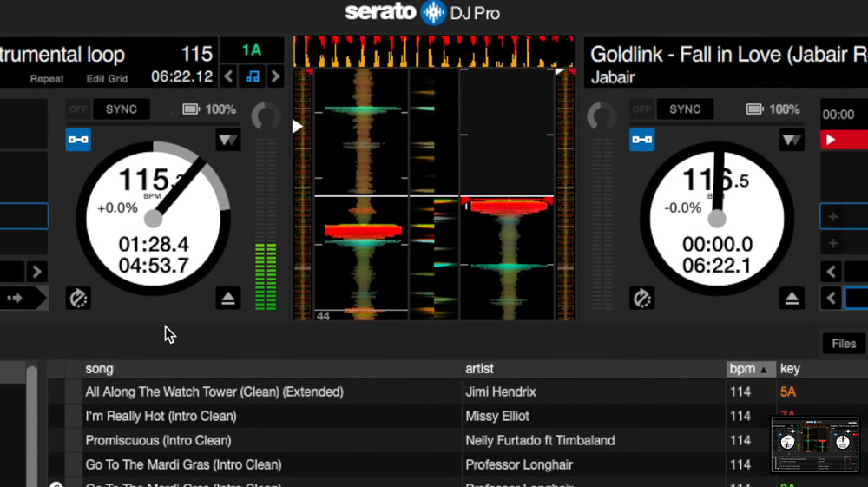Click the lower plus cue slot button
This screenshot has height=487, width=868.
(832, 243)
